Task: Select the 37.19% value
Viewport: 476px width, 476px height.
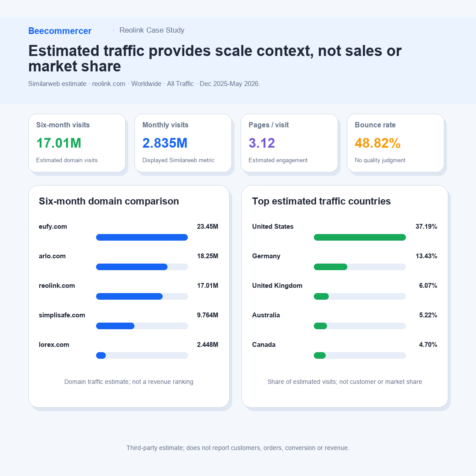Action: click(x=426, y=227)
